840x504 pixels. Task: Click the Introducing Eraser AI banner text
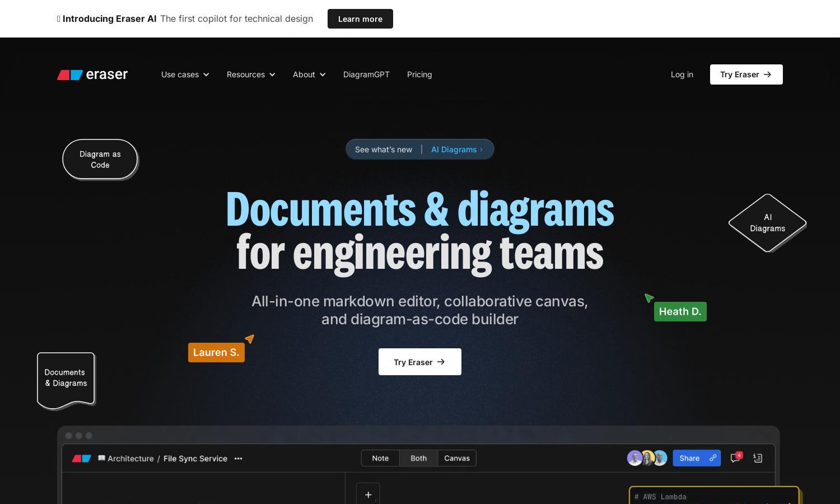point(109,18)
